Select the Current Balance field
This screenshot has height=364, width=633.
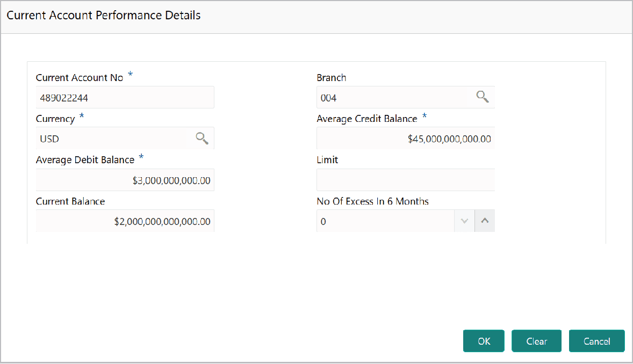[125, 220]
